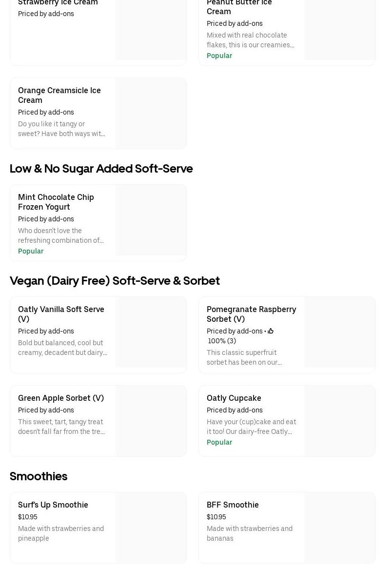This screenshot has width=392, height=568.
Task: Select the Pomegranate Raspberry Sorbet (V) title
Action: 251,314
